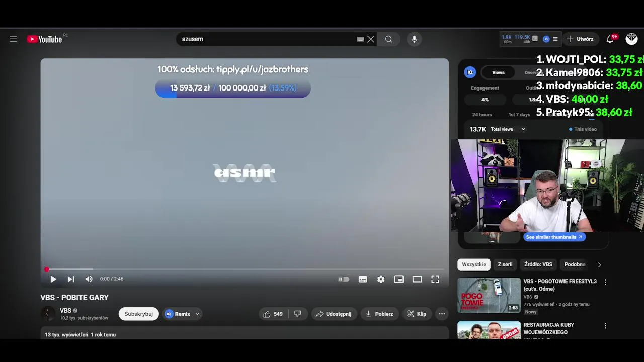Open the VBS channel avatar
Viewport: 644px width, 362px height.
tap(48, 314)
